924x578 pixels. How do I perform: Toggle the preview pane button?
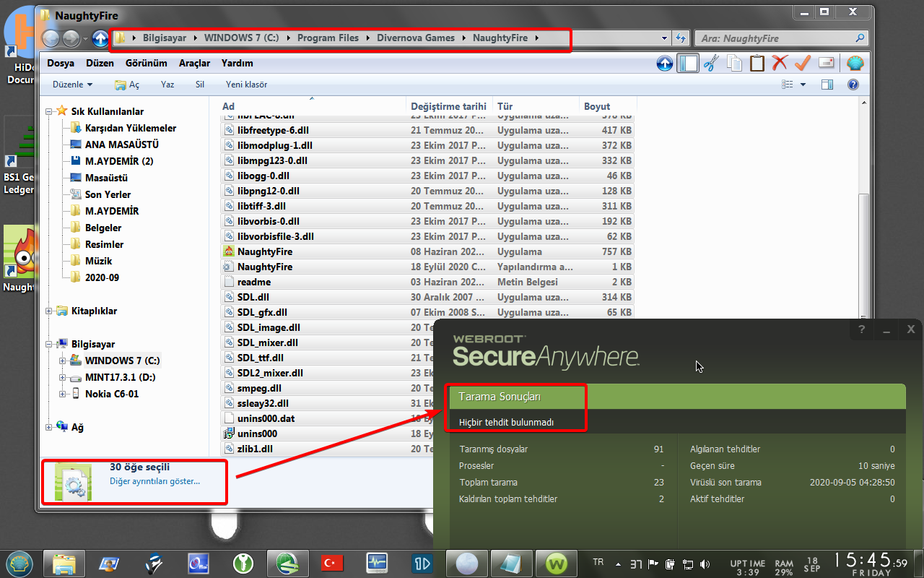pos(827,85)
